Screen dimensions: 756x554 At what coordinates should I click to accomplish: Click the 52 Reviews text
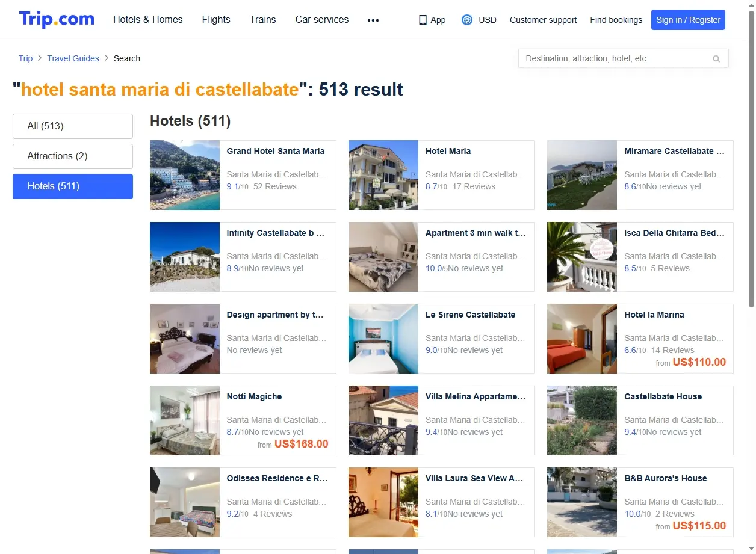tap(275, 186)
